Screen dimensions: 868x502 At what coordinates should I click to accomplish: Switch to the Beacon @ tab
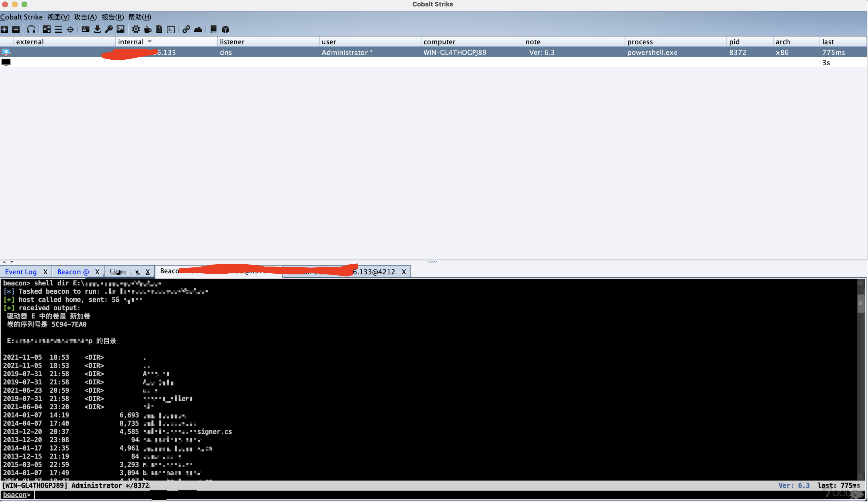[73, 272]
